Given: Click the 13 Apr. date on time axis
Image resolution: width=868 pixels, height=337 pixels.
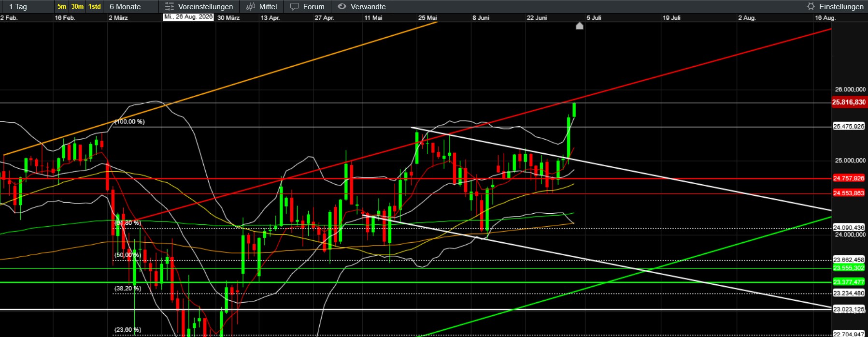Looking at the screenshot, I should (x=270, y=18).
